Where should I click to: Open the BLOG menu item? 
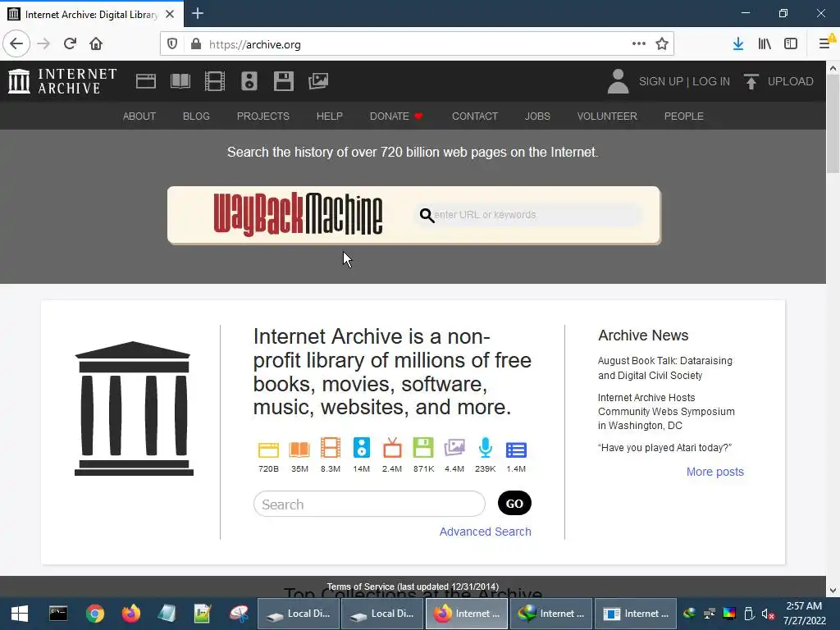point(196,116)
